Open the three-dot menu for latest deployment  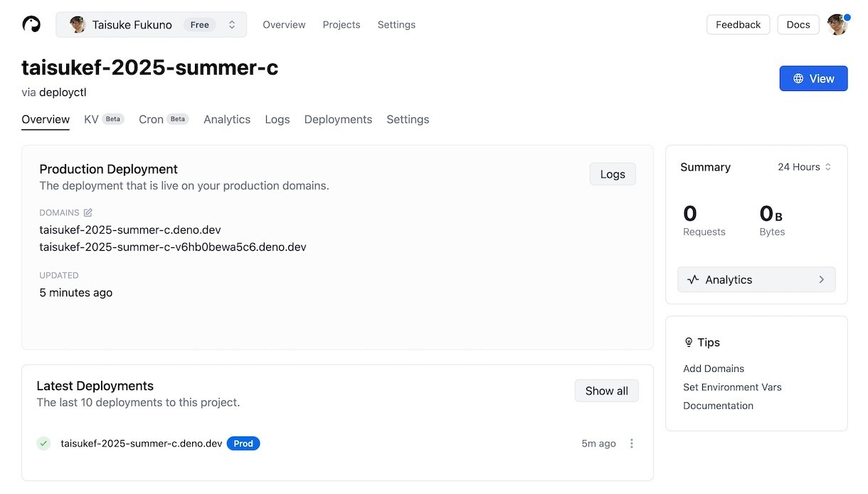tap(632, 444)
